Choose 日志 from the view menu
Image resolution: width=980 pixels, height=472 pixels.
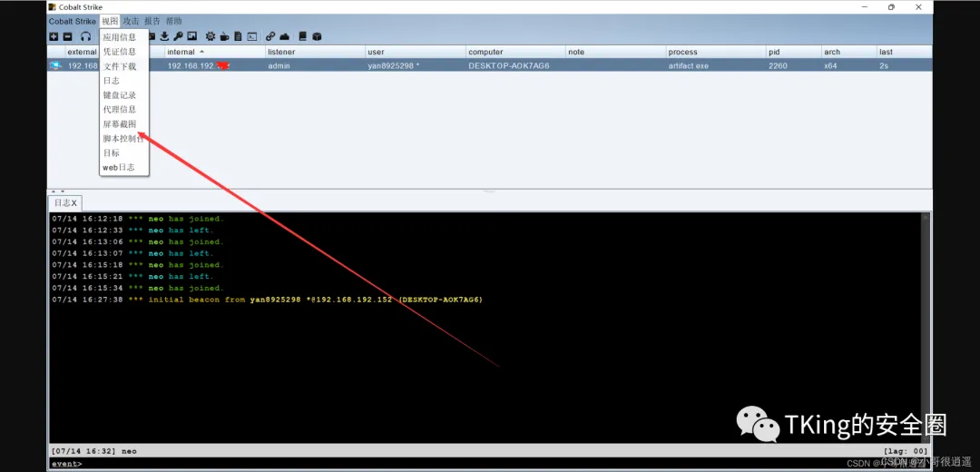click(x=123, y=81)
